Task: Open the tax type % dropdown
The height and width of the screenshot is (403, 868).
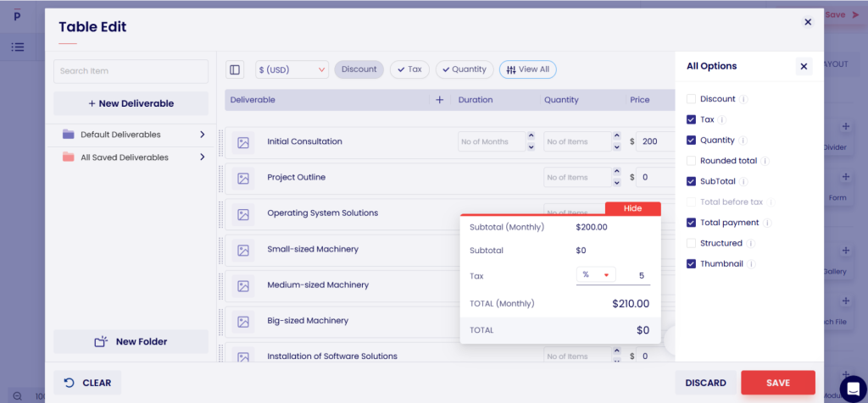Action: pyautogui.click(x=596, y=275)
